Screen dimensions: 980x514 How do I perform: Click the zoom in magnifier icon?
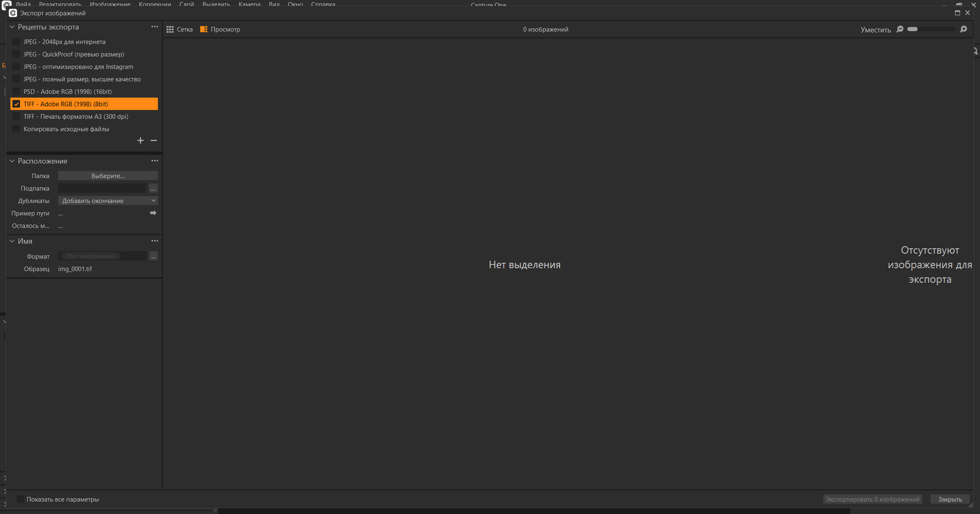click(x=964, y=29)
